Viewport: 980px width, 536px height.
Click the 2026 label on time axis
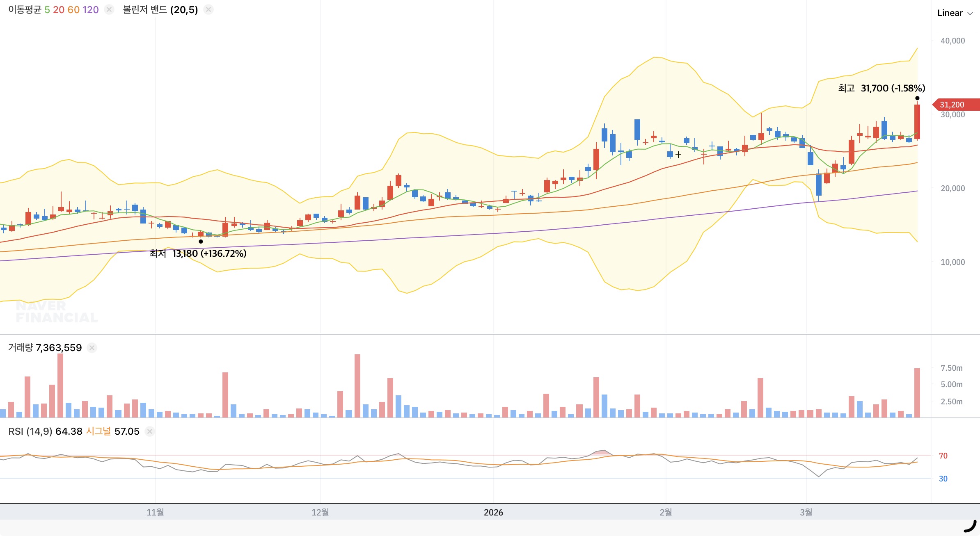[493, 512]
